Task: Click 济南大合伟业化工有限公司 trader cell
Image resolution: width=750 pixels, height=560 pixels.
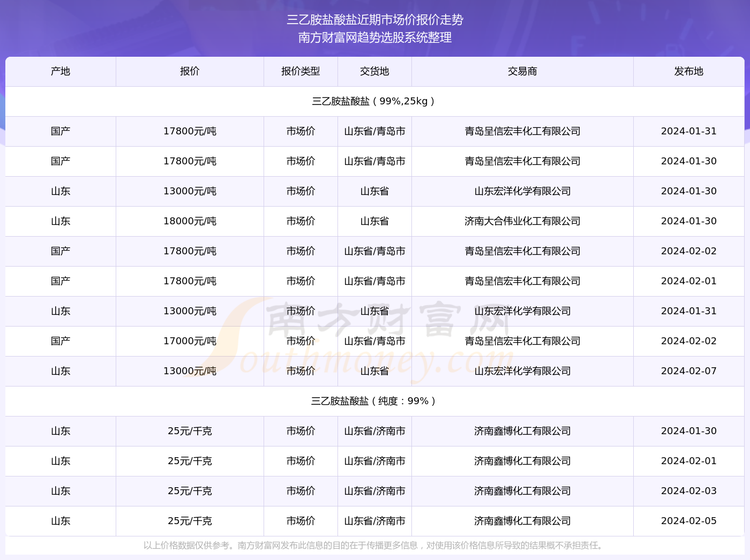Action: 522,221
